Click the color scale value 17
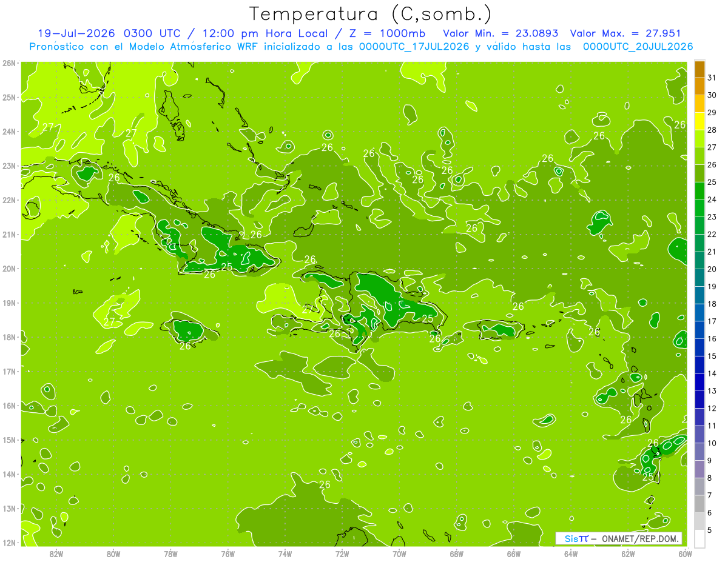Screen dimensions: 728x562 712,321
